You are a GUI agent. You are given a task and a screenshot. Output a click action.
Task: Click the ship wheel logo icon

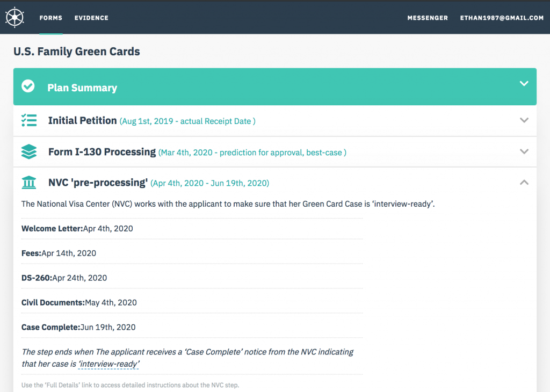(15, 17)
